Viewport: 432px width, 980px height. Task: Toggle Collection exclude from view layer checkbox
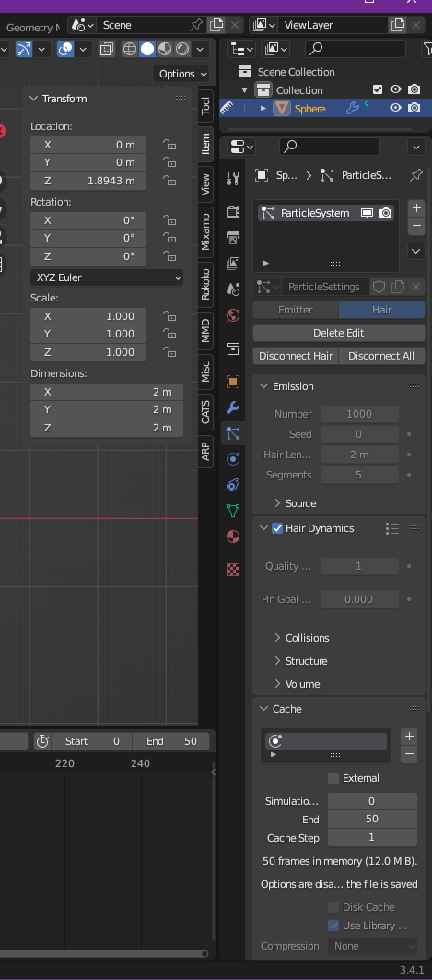pos(377,90)
